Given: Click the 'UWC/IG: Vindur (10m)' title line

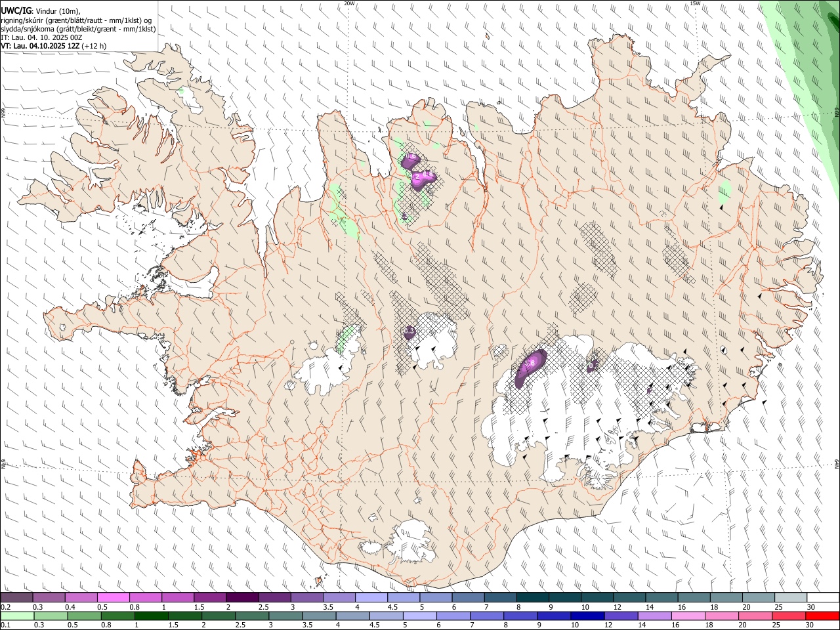Looking at the screenshot, I should tap(41, 11).
